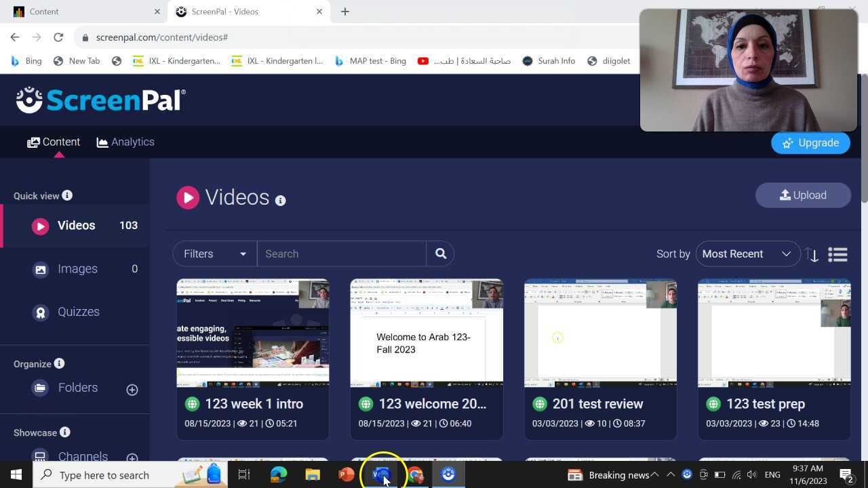Open PowerPoint from the Windows taskbar
868x488 pixels.
346,474
